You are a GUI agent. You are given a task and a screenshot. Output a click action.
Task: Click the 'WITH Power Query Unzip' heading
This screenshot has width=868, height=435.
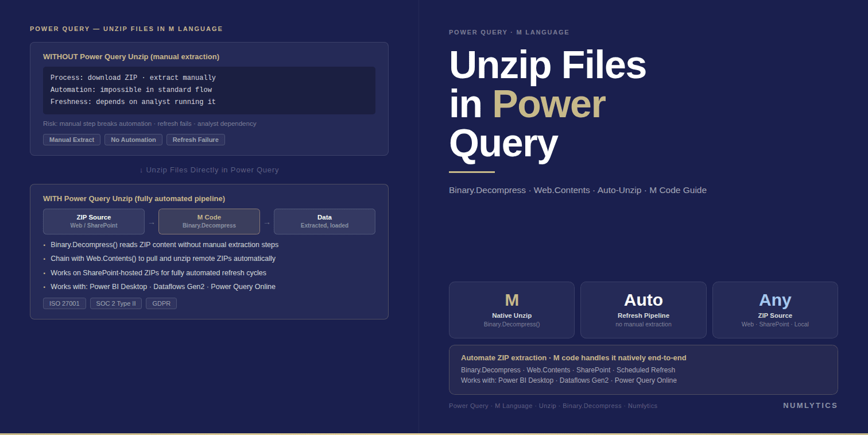(134, 198)
